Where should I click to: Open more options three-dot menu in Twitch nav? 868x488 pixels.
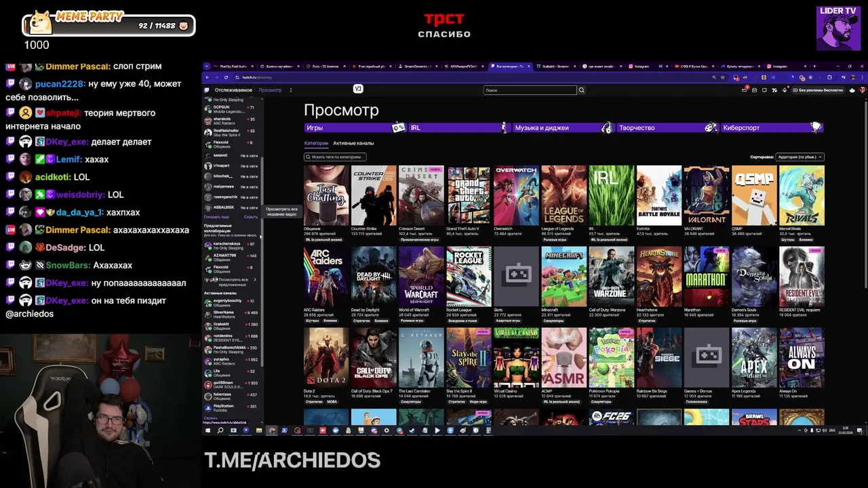point(291,90)
